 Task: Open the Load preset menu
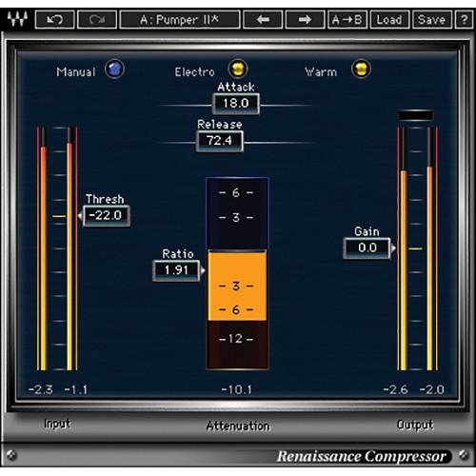point(389,20)
